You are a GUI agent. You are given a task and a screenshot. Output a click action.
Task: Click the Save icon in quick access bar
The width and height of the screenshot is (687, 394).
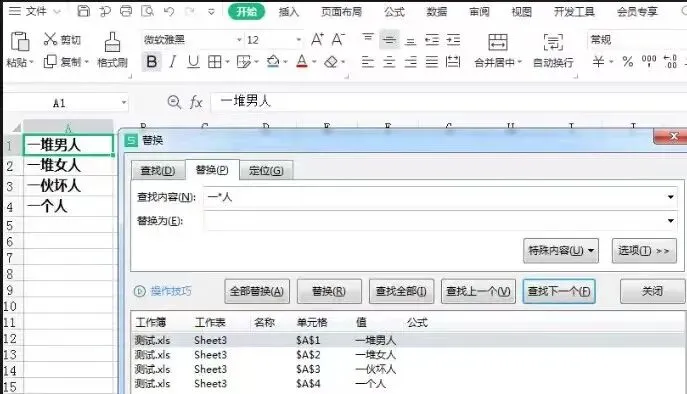coord(83,11)
